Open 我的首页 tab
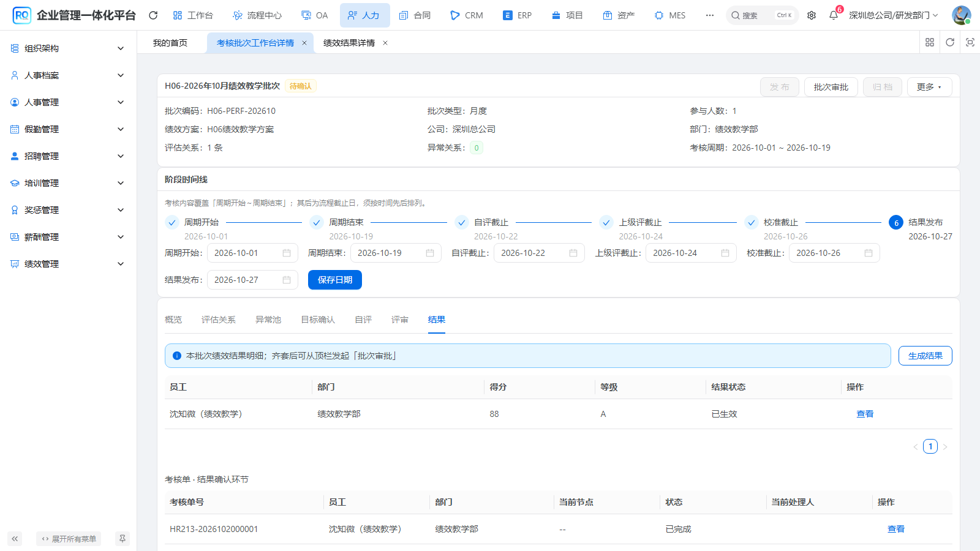This screenshot has width=980, height=551. 170,43
